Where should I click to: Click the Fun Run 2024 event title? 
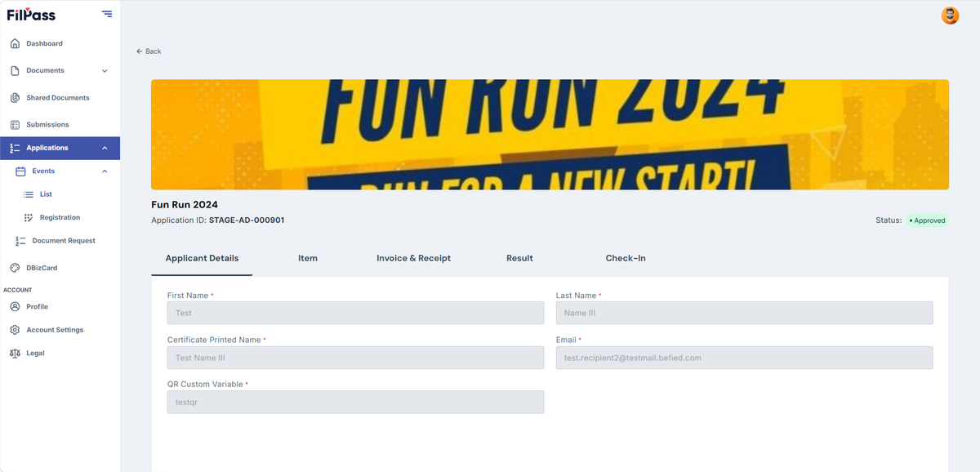tap(185, 204)
